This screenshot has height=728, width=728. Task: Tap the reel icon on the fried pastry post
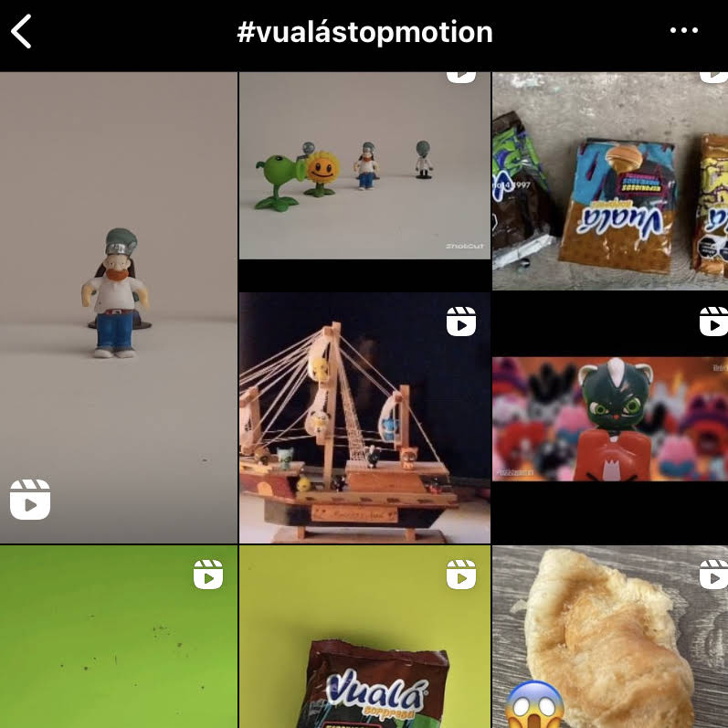[x=713, y=575]
